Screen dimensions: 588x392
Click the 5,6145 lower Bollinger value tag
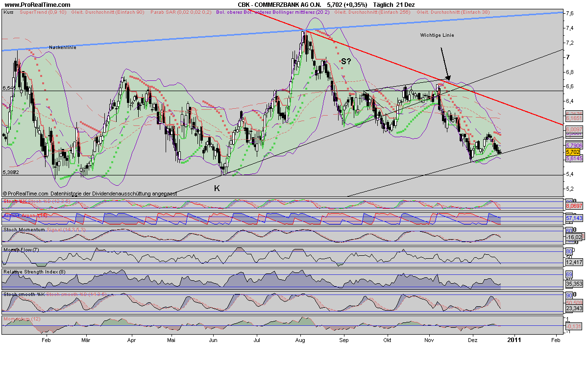[x=574, y=159]
